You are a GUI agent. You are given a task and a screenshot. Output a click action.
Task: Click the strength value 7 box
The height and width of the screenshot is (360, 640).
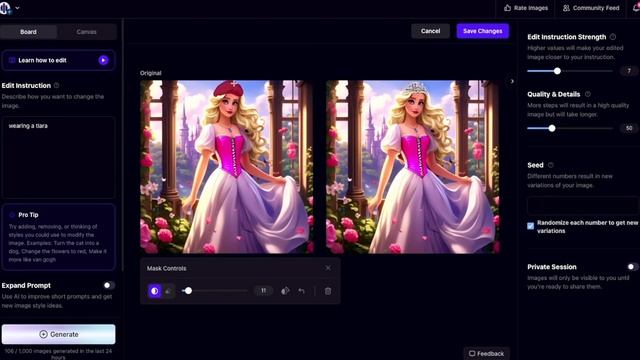click(629, 71)
